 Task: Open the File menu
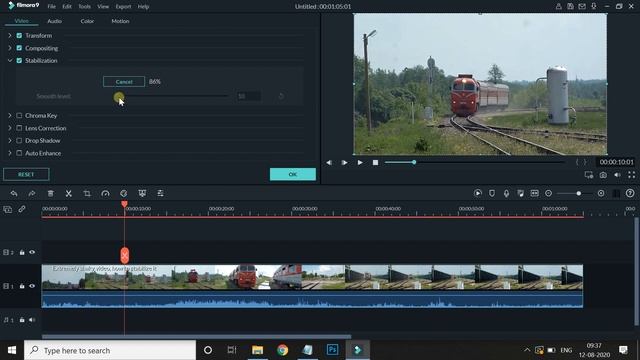point(51,7)
